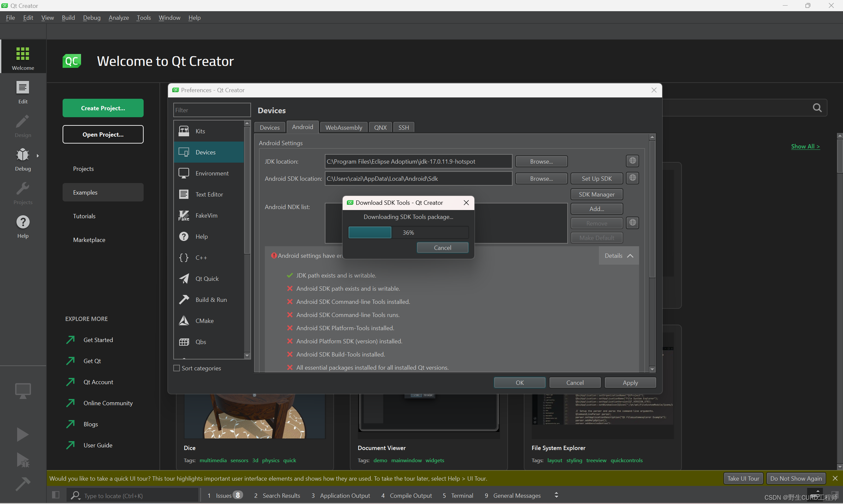Select Qbs preferences category
This screenshot has height=504, width=843.
[209, 342]
